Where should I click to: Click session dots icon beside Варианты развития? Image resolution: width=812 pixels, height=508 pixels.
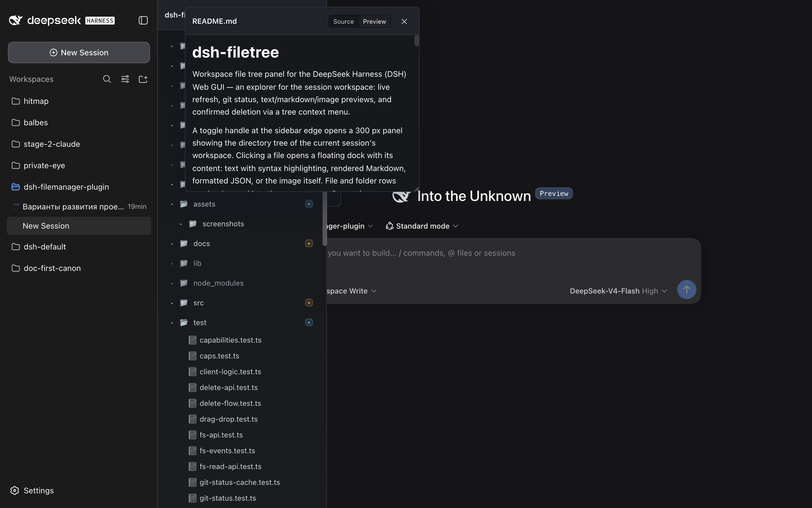click(x=16, y=206)
